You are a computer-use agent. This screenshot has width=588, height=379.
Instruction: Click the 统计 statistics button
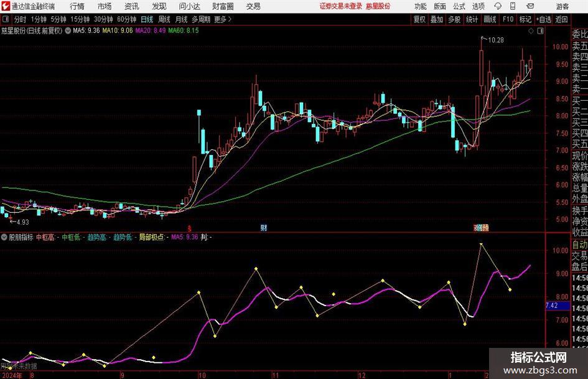[x=472, y=19]
